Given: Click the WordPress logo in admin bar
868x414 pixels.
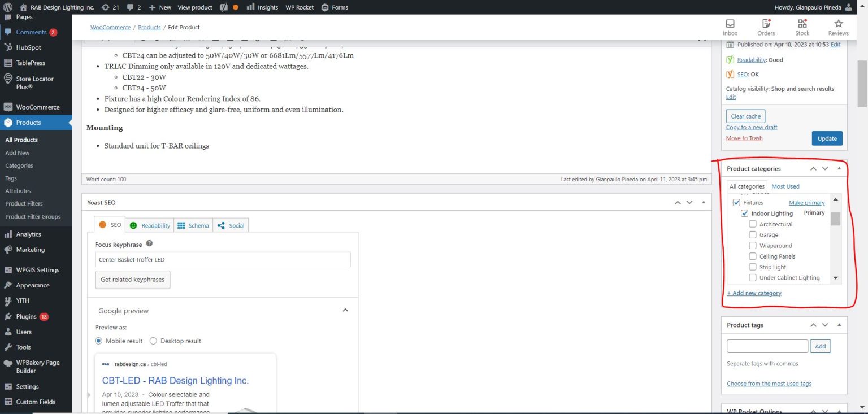Looking at the screenshot, I should 8,7.
